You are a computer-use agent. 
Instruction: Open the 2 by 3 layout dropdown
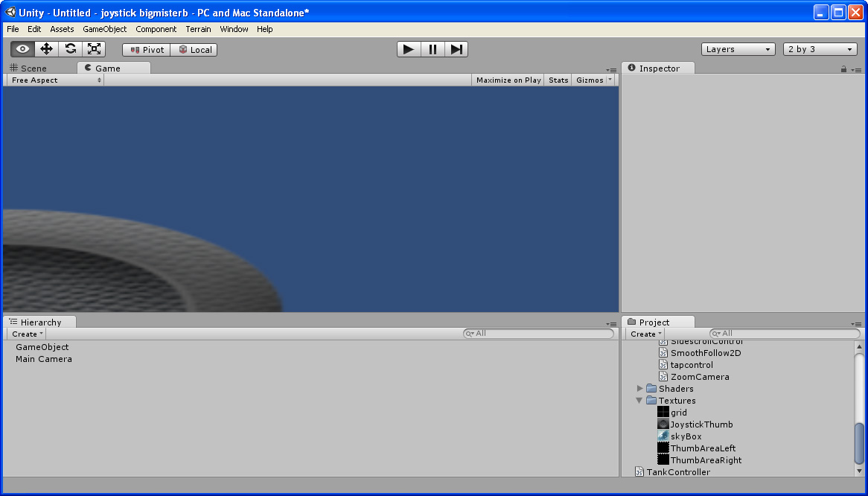(819, 48)
